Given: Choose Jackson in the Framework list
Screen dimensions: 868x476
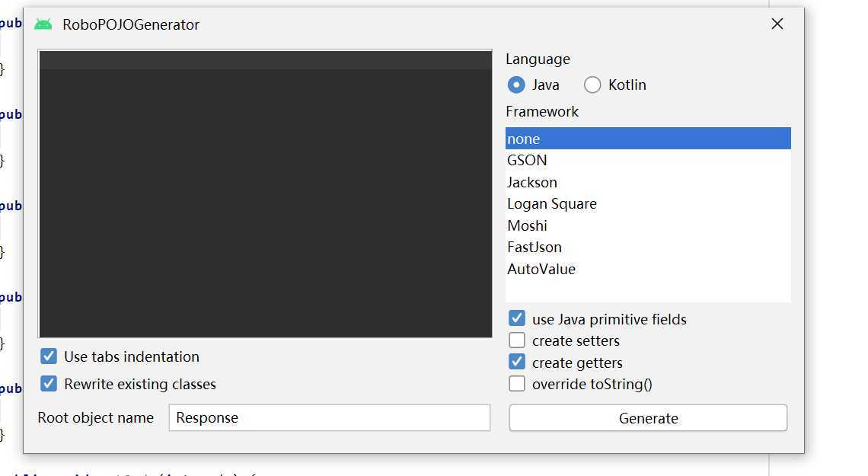Looking at the screenshot, I should click(x=648, y=182).
